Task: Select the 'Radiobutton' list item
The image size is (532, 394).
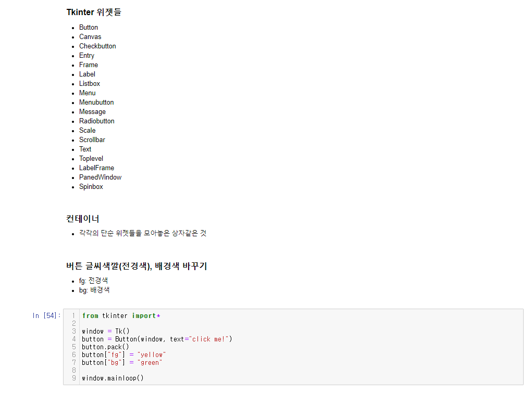Action: (x=97, y=121)
